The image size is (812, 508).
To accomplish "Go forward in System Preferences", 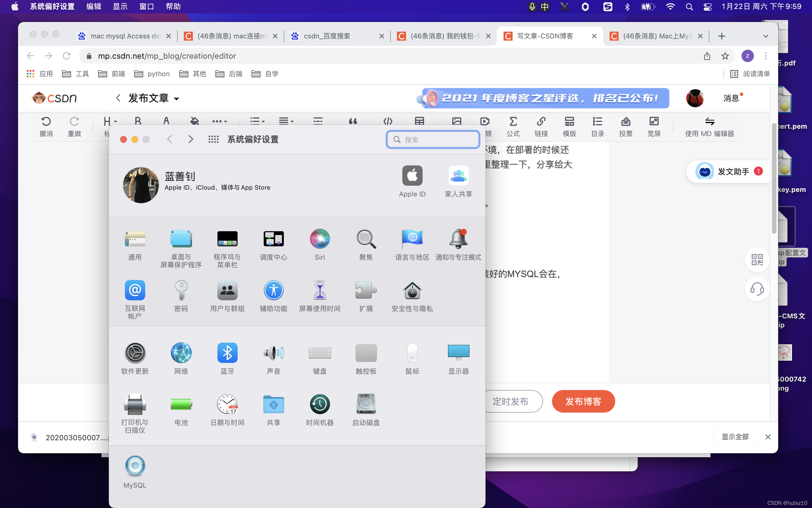I will [x=191, y=139].
